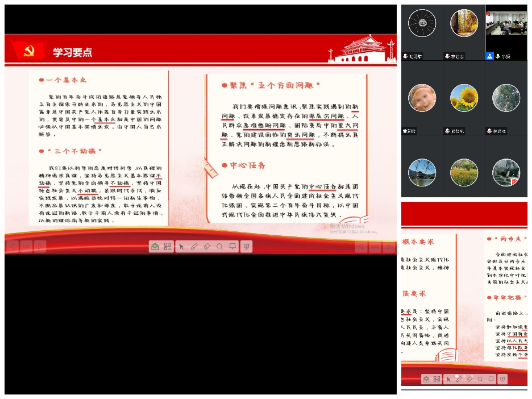Select the pen tool in lower-right slide preview
Viewport: 532px width, 399px height.
[459, 379]
